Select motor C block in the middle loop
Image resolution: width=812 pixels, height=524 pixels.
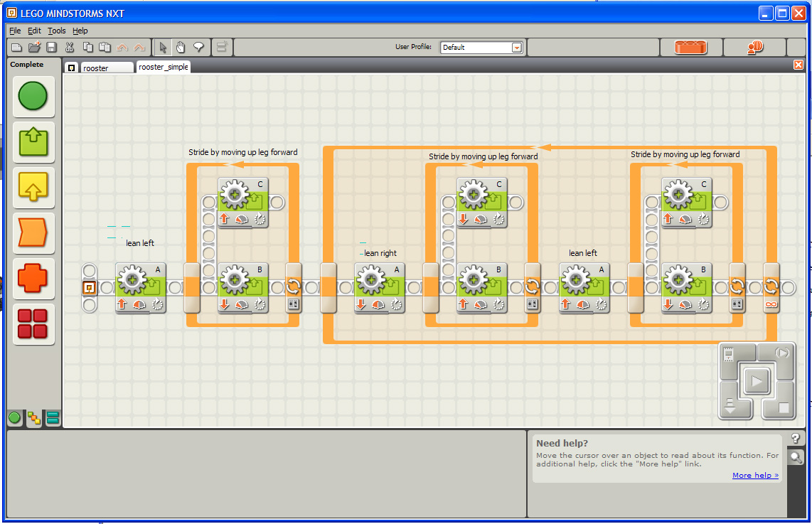point(481,203)
